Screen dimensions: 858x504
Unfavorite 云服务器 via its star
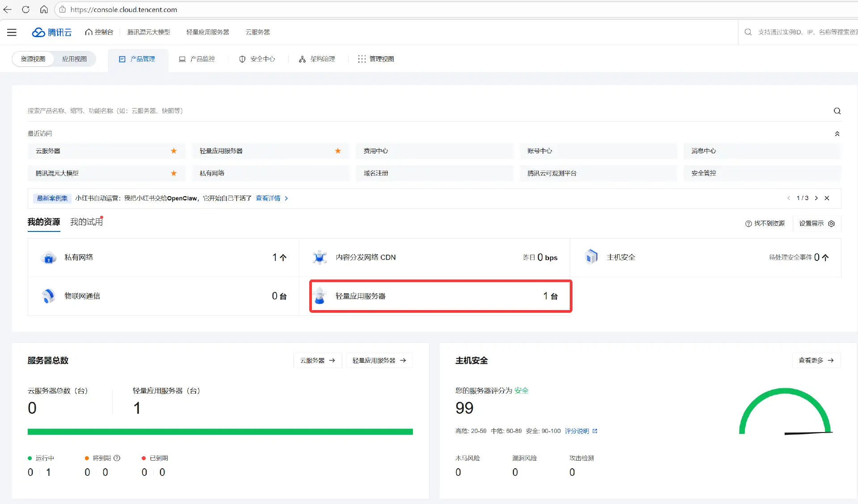(x=174, y=151)
